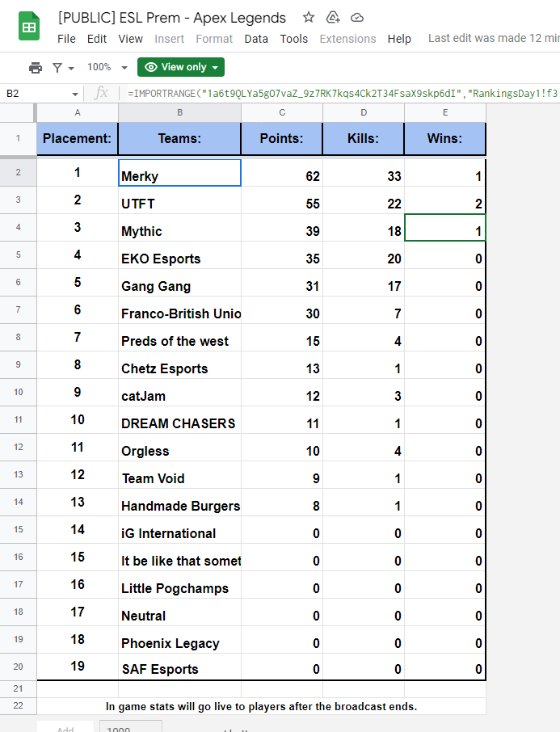
Task: Click the Wins: header cell
Action: (445, 139)
